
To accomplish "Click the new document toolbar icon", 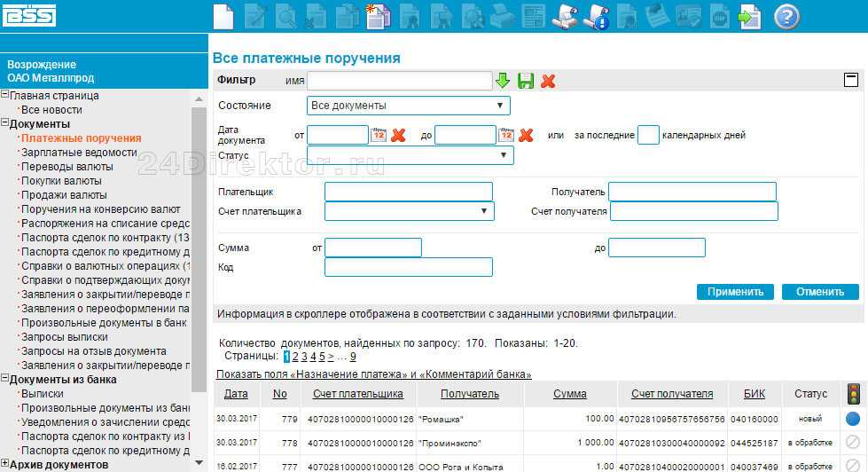I will tap(223, 16).
